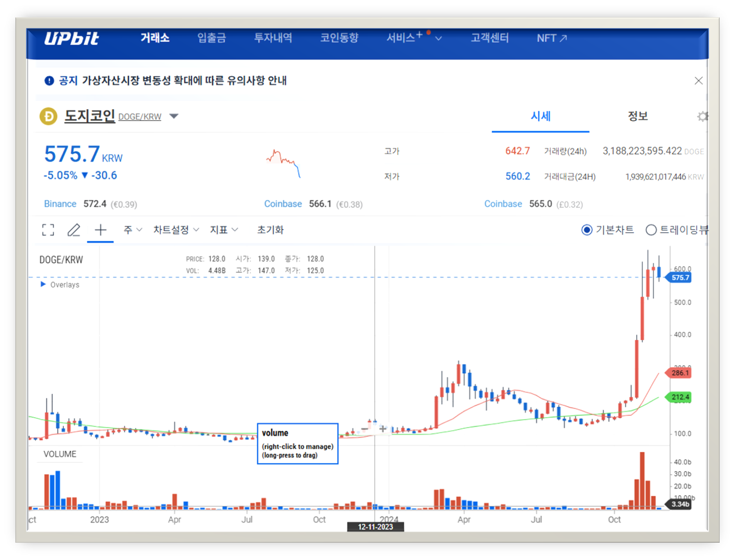Select the 기본차트 radio button
Image resolution: width=735 pixels, height=560 pixels.
point(587,230)
